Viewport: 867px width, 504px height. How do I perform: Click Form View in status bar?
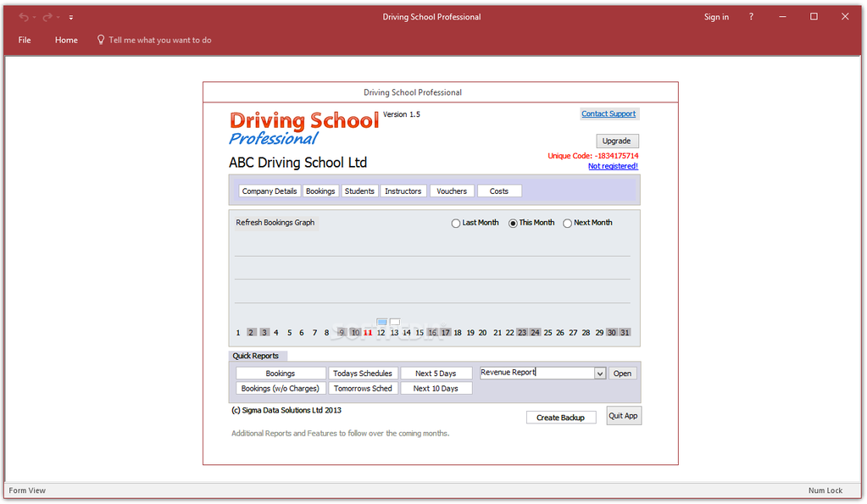27,490
